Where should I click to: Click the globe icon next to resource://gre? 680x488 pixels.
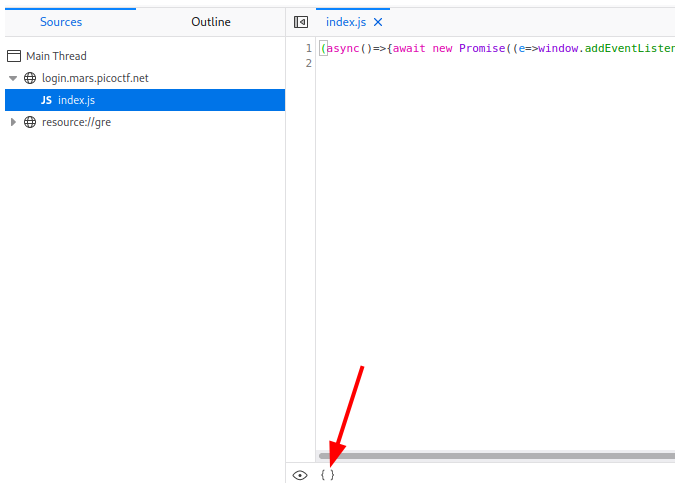[x=30, y=122]
